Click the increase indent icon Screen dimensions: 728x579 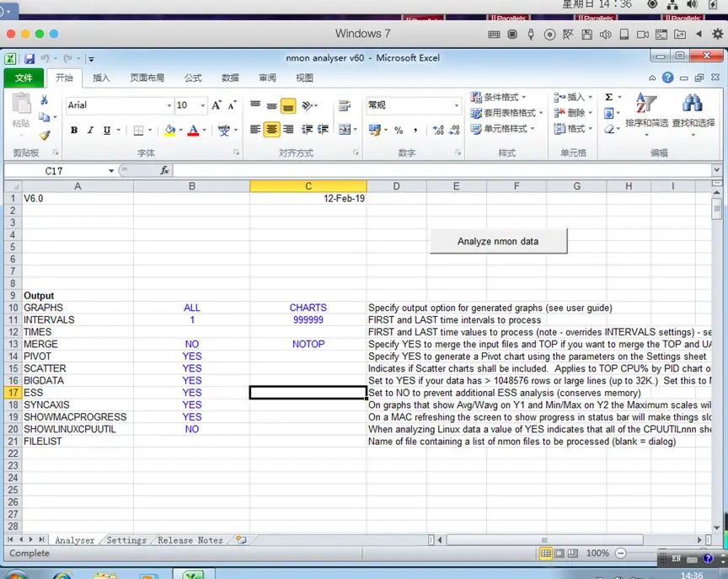point(324,130)
